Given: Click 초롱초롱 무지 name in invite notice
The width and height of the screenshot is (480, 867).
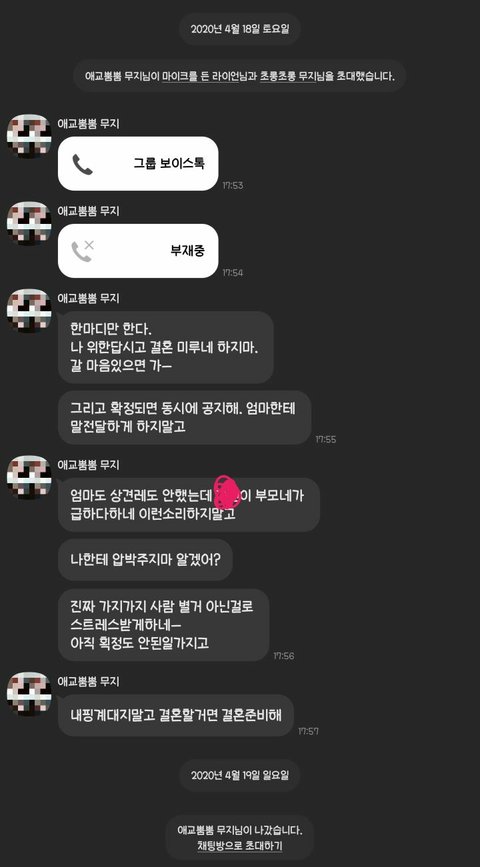Looking at the screenshot, I should tap(287, 76).
